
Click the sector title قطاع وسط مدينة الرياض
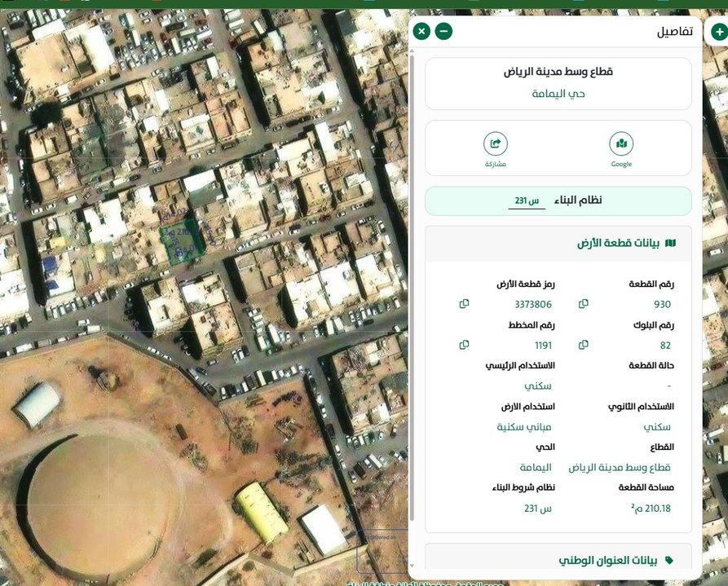(558, 72)
